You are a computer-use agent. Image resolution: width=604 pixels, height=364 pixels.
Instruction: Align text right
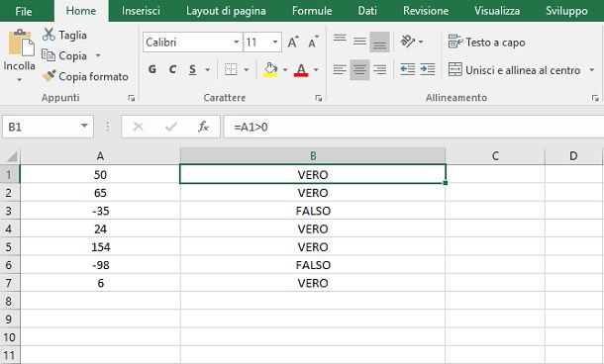click(380, 69)
